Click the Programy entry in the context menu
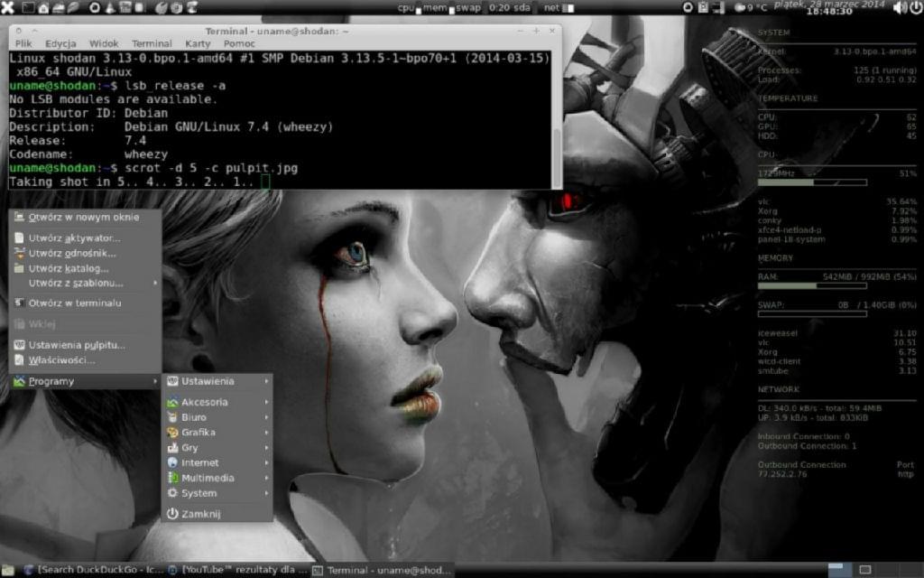This screenshot has width=924, height=578. pos(85,382)
